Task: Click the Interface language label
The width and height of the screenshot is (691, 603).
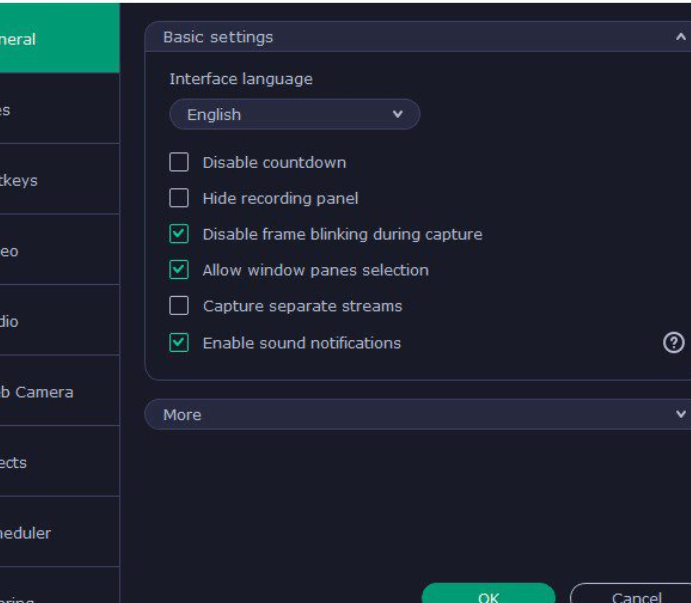Action: (x=241, y=79)
